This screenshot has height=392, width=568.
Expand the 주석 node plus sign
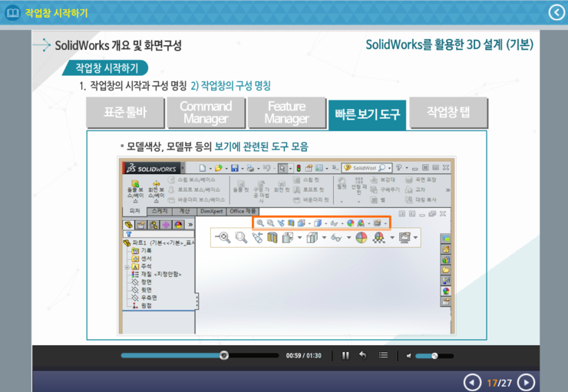pyautogui.click(x=127, y=267)
